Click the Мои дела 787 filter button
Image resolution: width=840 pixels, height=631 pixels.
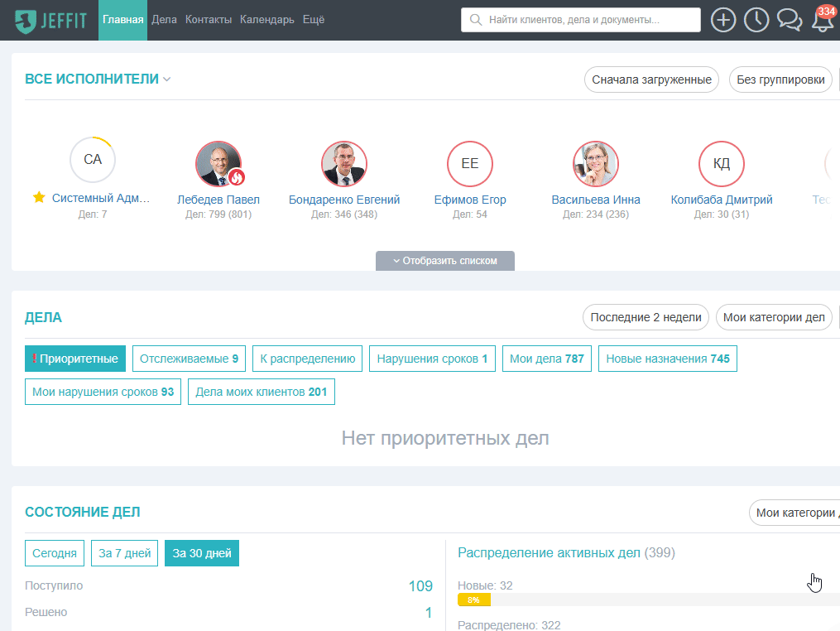point(546,359)
